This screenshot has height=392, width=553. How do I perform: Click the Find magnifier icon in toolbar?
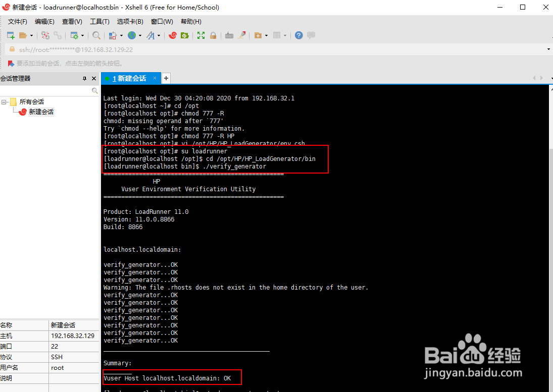(96, 35)
